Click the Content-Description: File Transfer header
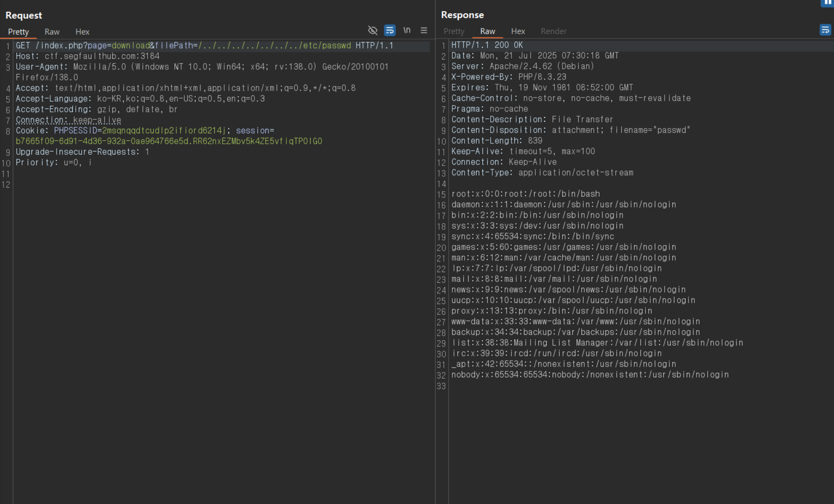 (532, 120)
